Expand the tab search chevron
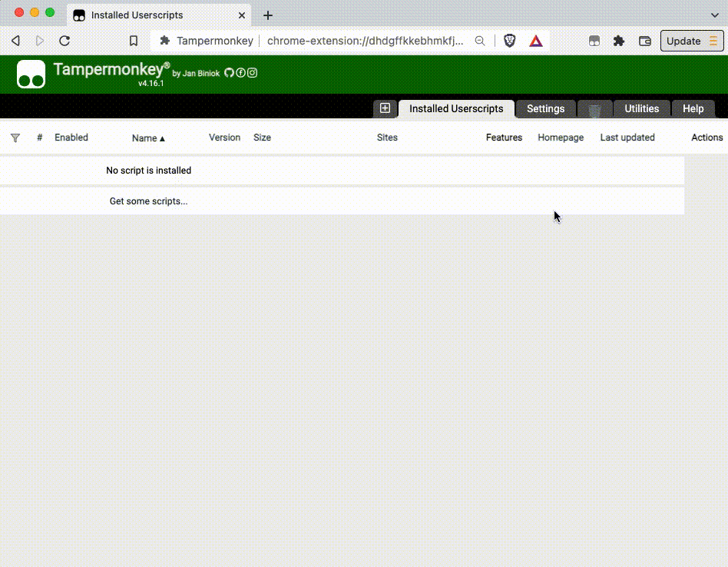This screenshot has height=567, width=728. 714,15
